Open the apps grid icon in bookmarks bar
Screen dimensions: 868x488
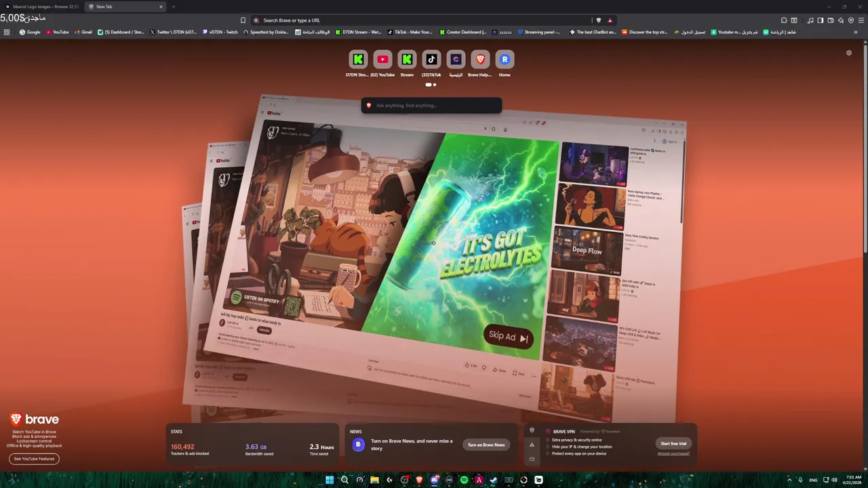click(x=6, y=32)
